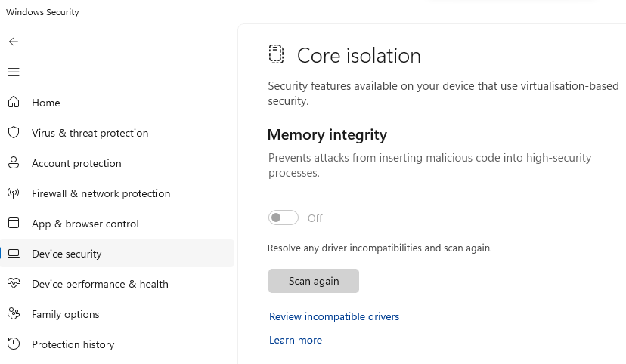Go back using the back arrow
The image size is (626, 364).
click(13, 42)
